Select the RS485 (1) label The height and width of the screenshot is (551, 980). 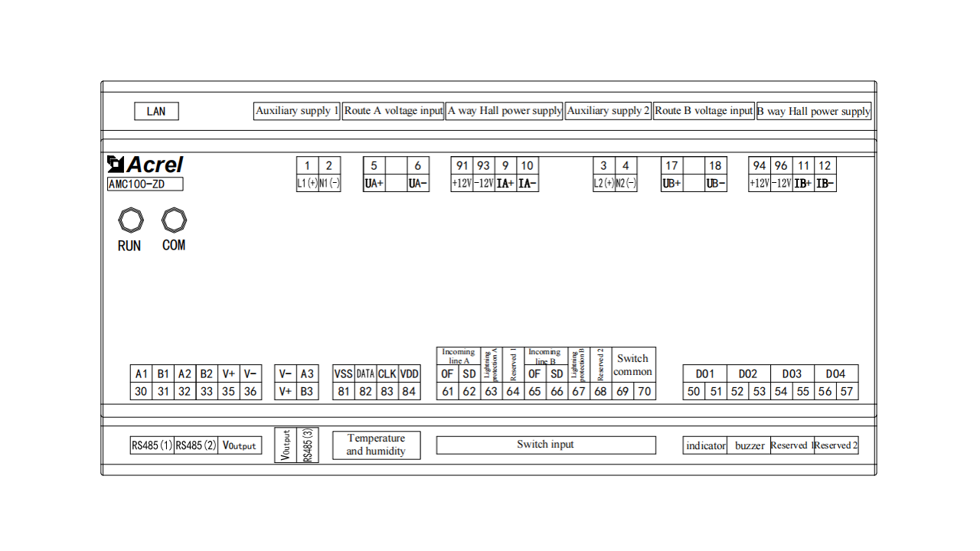[152, 445]
